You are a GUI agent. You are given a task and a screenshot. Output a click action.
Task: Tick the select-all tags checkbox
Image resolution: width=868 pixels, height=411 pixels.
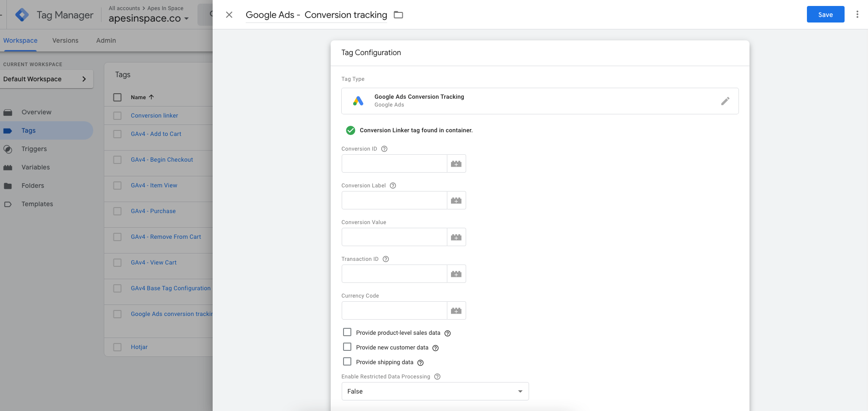click(118, 97)
